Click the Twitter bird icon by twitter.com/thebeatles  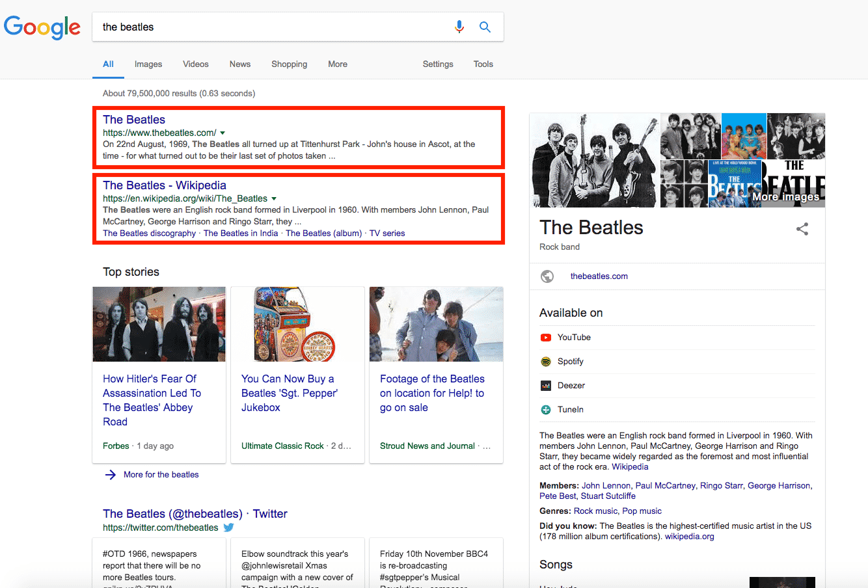click(x=229, y=528)
